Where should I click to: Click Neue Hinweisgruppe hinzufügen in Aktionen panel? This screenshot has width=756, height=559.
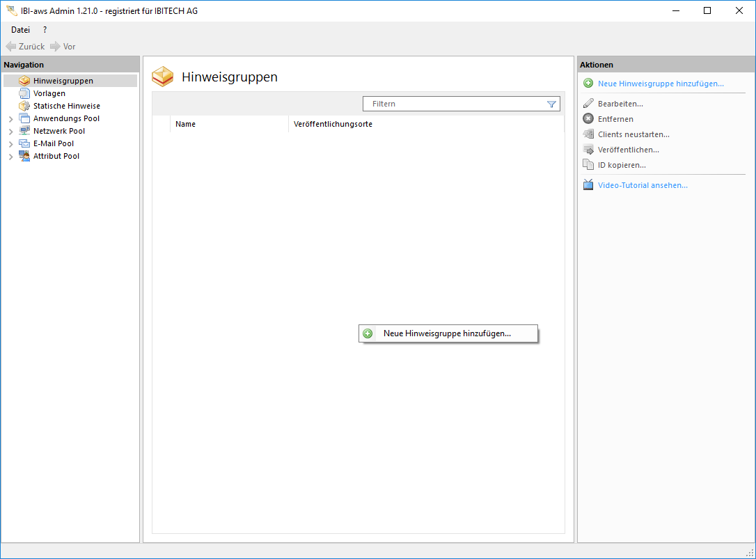(x=660, y=84)
